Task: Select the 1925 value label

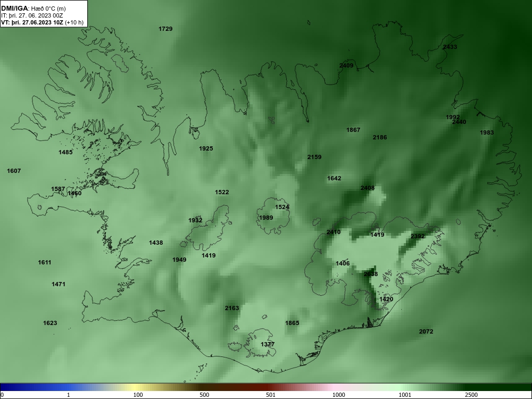Action: [206, 148]
